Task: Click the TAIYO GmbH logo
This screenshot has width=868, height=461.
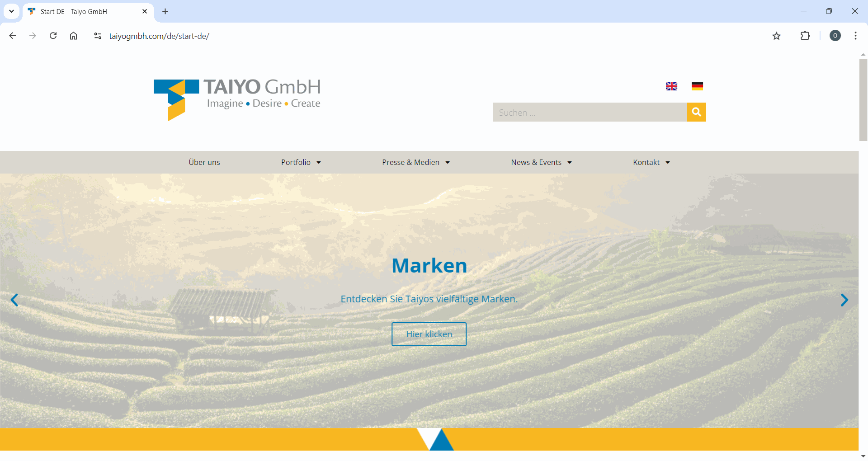Action: pyautogui.click(x=237, y=99)
